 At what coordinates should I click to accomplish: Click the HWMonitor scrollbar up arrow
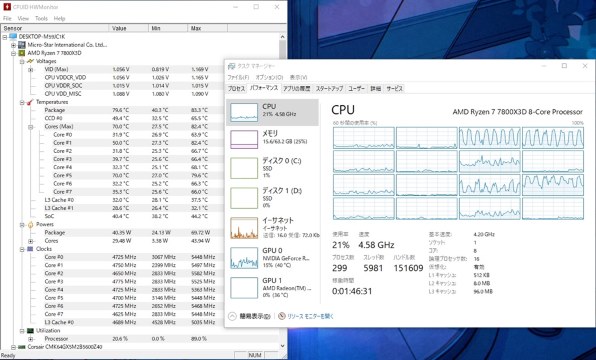[x=282, y=37]
